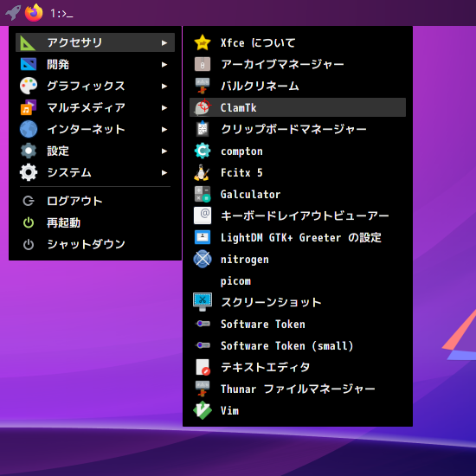
Task: Click the Software Token (small) icon
Action: click(203, 345)
